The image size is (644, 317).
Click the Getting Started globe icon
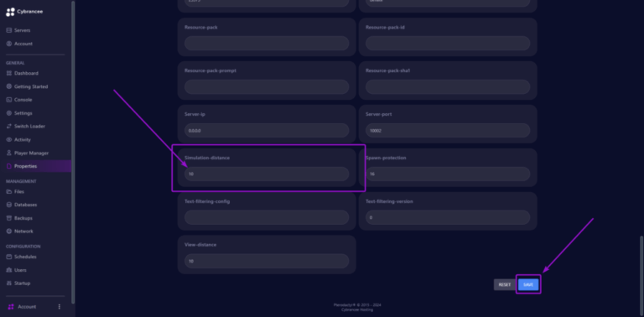pyautogui.click(x=9, y=86)
